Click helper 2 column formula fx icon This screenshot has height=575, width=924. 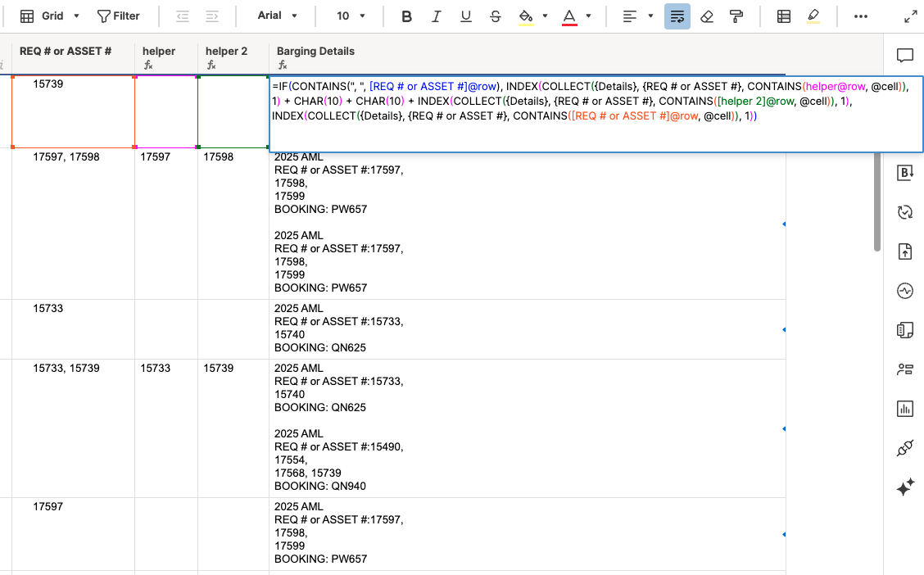211,66
